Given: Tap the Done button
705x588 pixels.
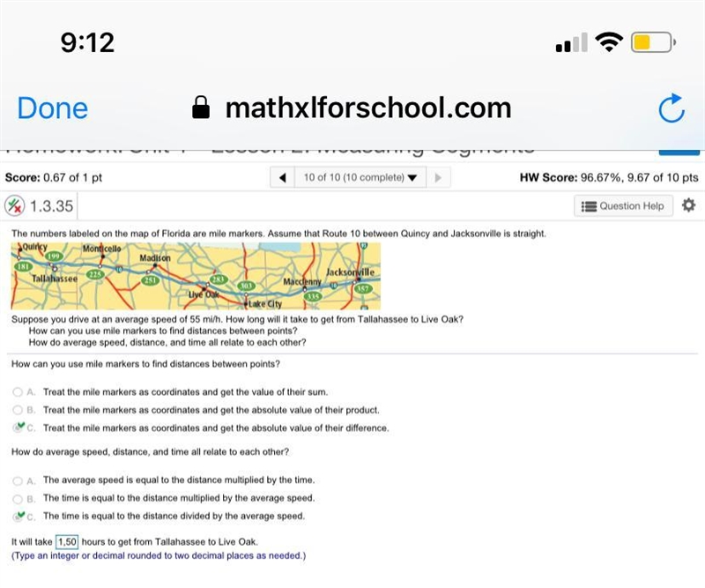Looking at the screenshot, I should click(52, 108).
